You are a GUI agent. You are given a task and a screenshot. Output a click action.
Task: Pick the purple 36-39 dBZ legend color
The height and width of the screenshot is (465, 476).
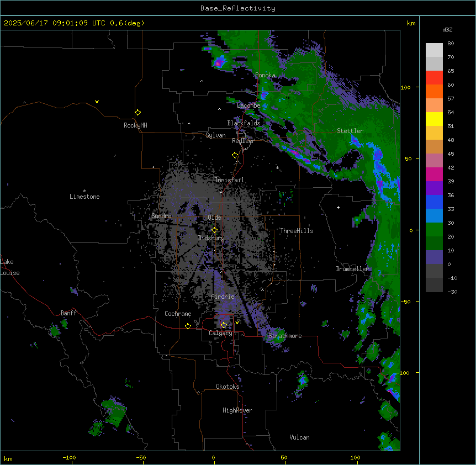pos(434,188)
